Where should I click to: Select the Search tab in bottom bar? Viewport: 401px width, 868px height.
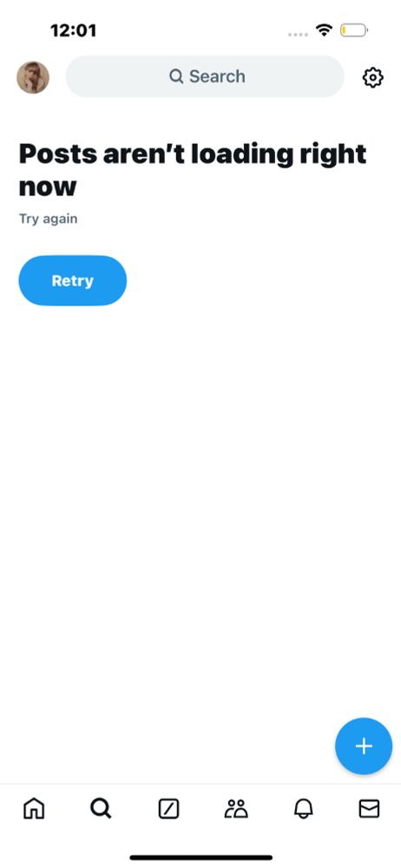pyautogui.click(x=101, y=809)
